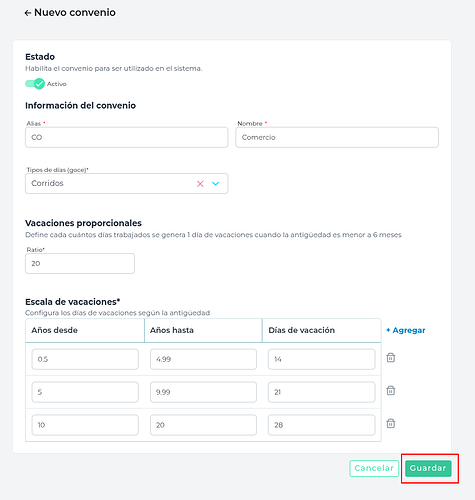Edit vacation days value 28
This screenshot has width=475, height=500.
click(x=322, y=425)
